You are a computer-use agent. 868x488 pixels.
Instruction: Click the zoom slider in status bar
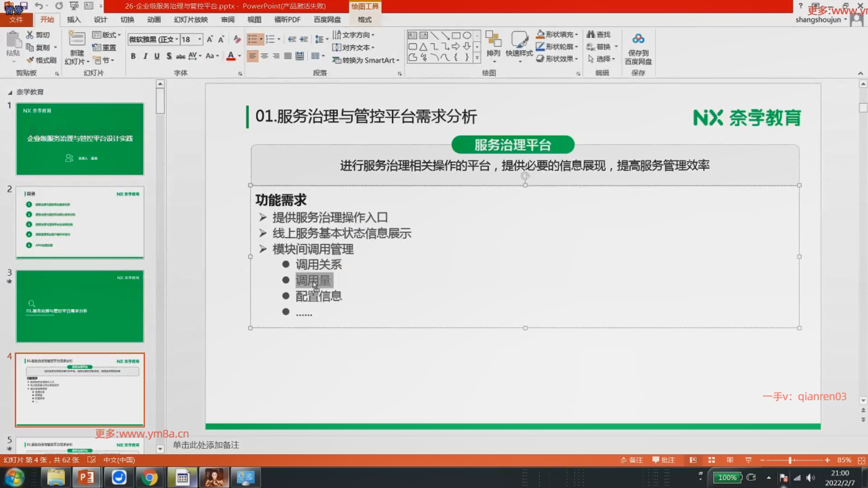790,460
